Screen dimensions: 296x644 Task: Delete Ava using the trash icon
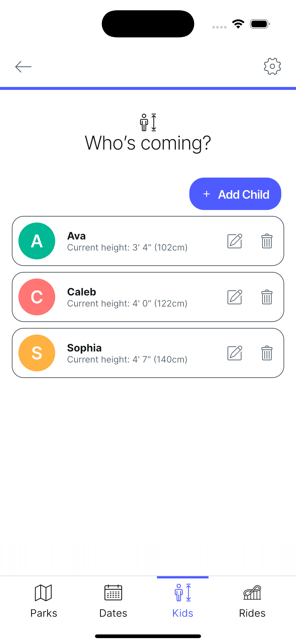tap(267, 241)
